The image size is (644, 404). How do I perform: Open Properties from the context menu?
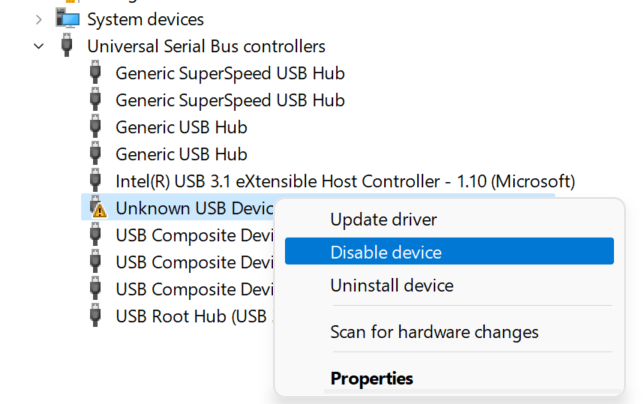tap(372, 378)
